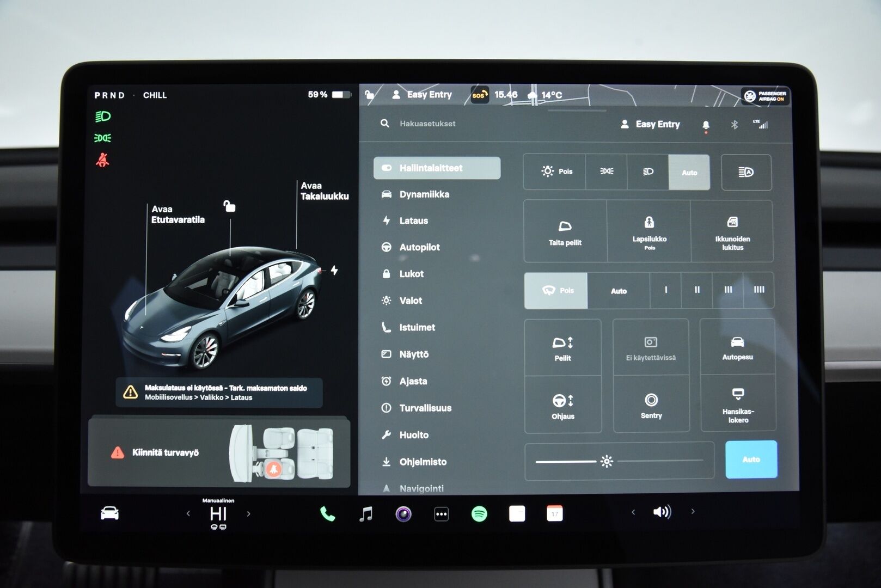
Task: Open the right fan control chevron
Action: 693,512
